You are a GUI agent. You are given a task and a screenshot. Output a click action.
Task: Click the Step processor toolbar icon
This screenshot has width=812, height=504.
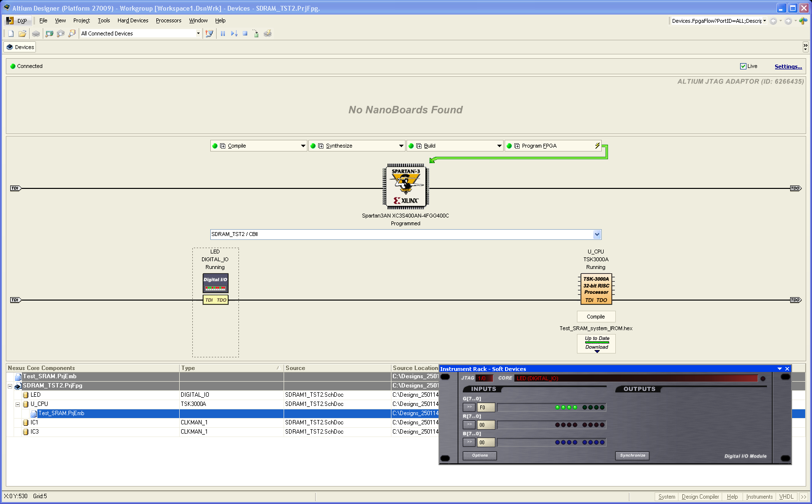[234, 34]
